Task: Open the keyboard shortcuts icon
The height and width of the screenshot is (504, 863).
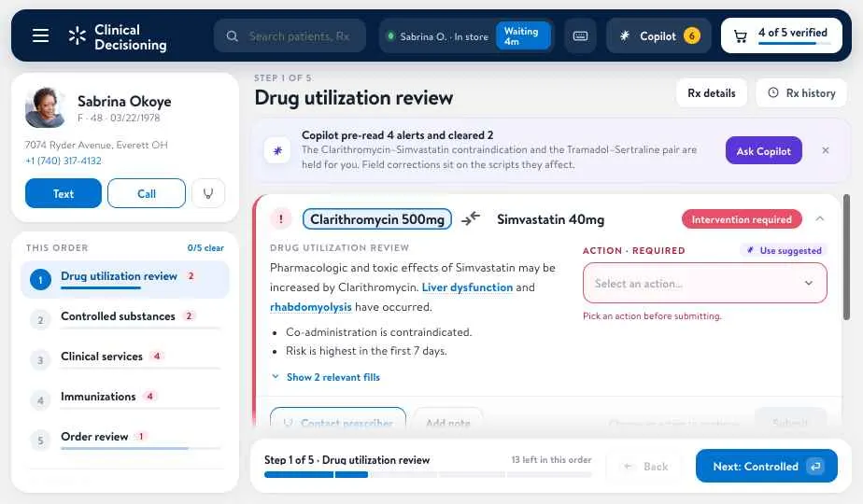Action: (580, 36)
